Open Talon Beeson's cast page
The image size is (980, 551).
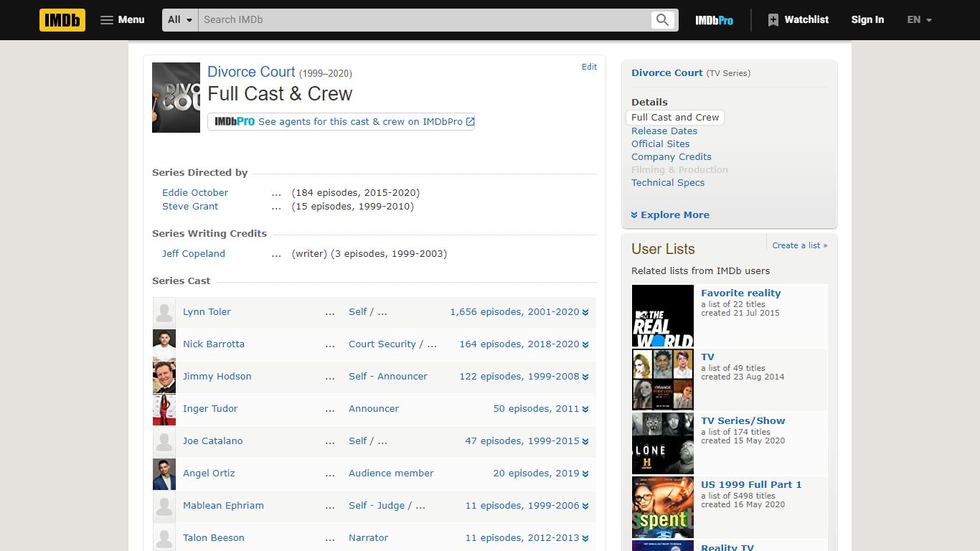click(x=214, y=538)
